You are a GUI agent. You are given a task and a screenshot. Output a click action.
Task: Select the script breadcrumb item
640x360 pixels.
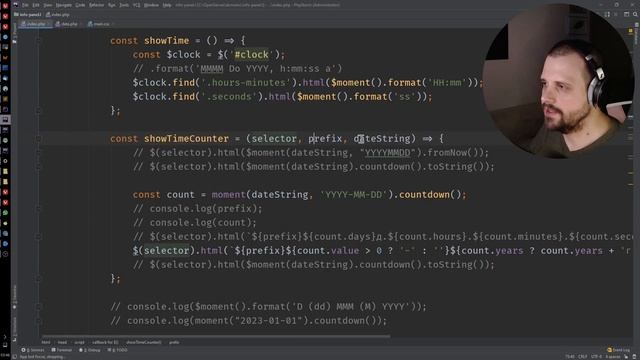79,342
